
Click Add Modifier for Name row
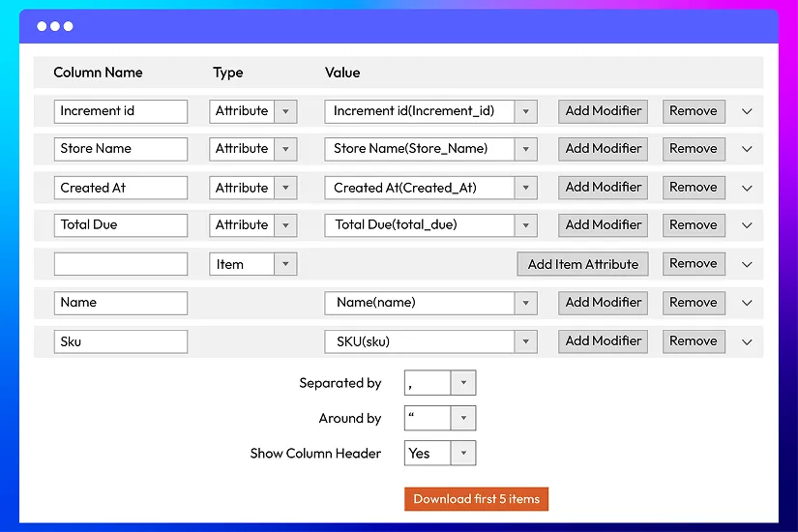[603, 303]
